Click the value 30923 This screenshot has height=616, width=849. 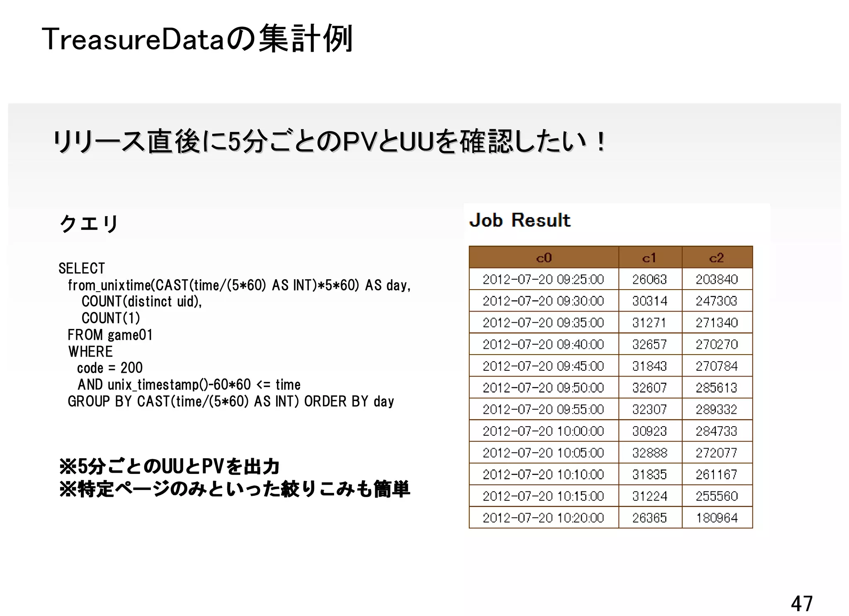point(650,431)
